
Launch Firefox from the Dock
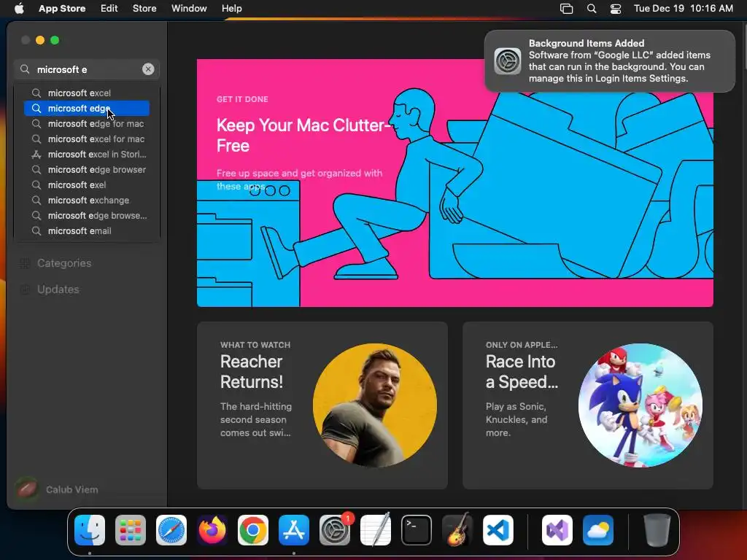[212, 530]
